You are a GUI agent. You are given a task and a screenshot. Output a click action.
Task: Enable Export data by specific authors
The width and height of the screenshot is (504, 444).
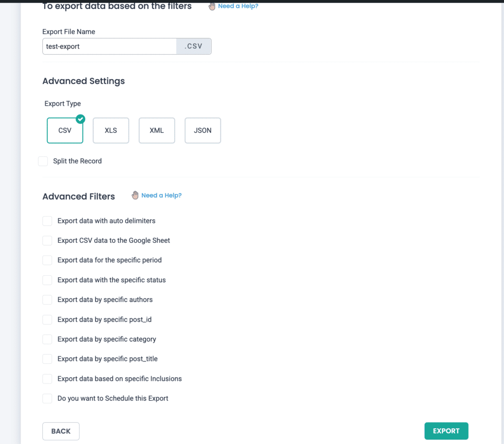click(47, 299)
